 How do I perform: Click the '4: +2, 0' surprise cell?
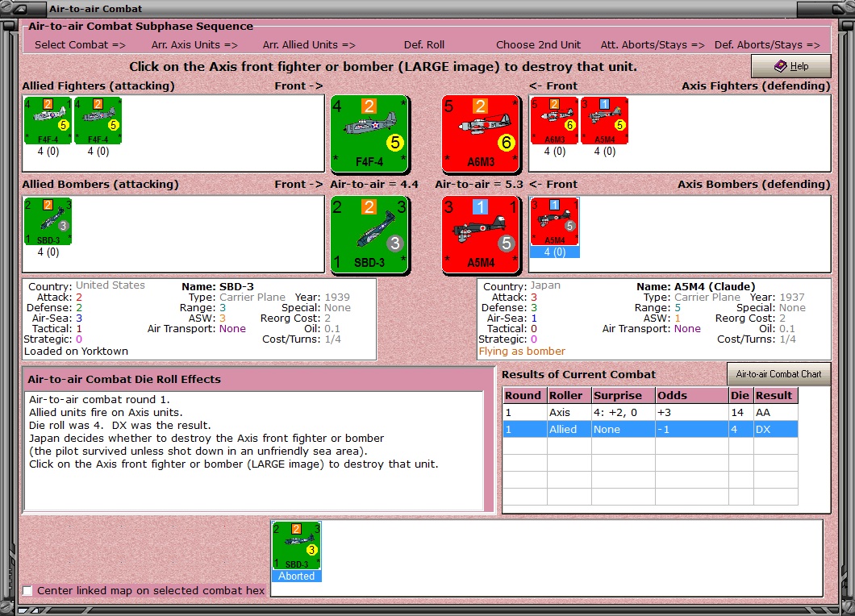(624, 413)
